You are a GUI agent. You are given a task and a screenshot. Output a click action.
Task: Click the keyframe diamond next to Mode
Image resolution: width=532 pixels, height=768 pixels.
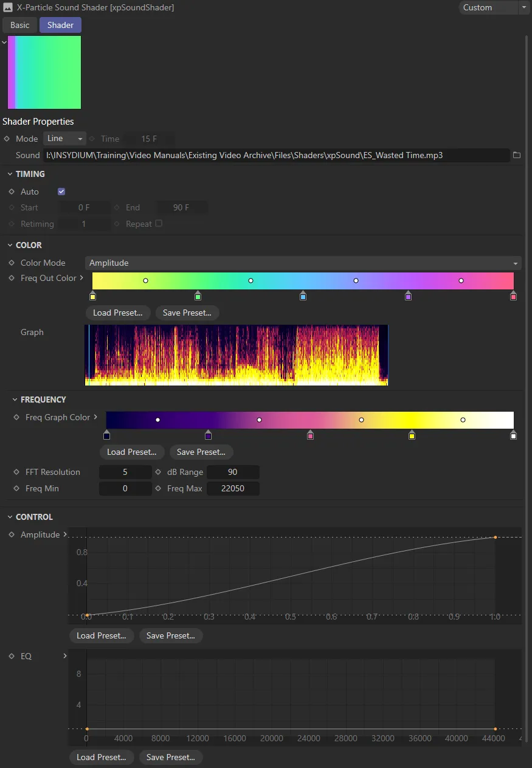(x=5, y=138)
